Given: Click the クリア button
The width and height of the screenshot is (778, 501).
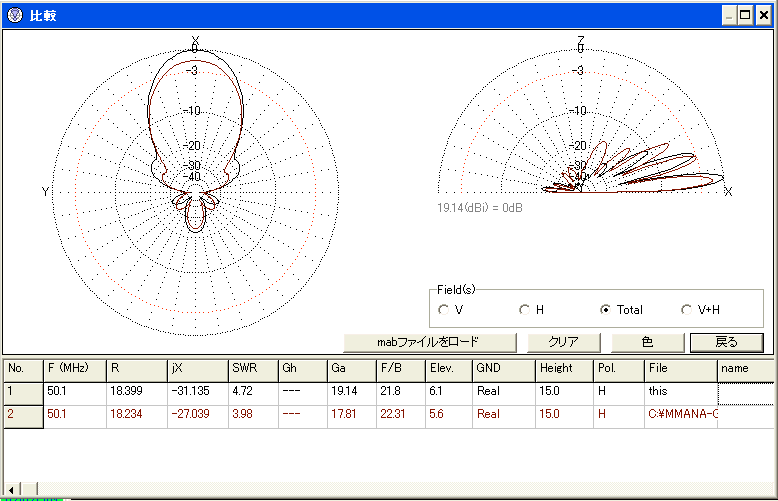Looking at the screenshot, I should tap(564, 342).
